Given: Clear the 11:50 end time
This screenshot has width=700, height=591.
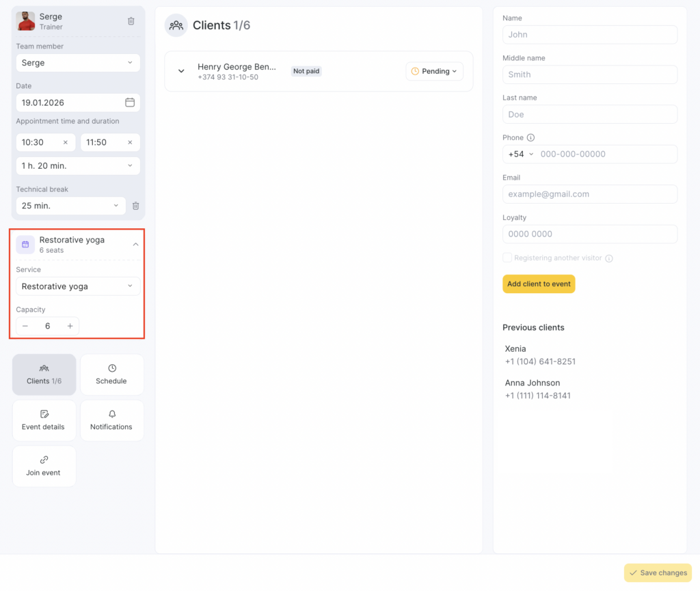Looking at the screenshot, I should [x=130, y=142].
